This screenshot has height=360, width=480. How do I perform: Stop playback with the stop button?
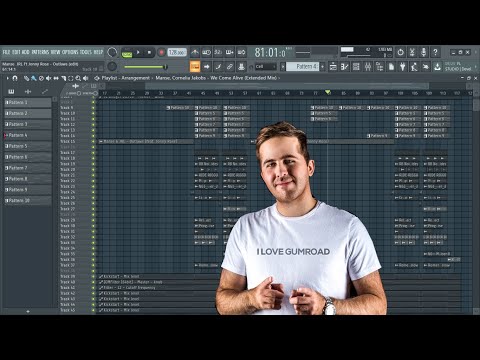(x=149, y=52)
